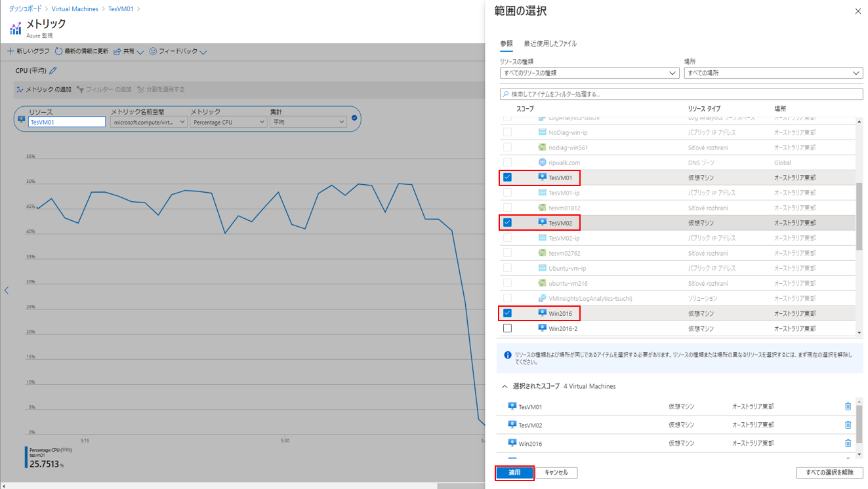Click the resource filter search field
868x489 pixels.
point(681,94)
